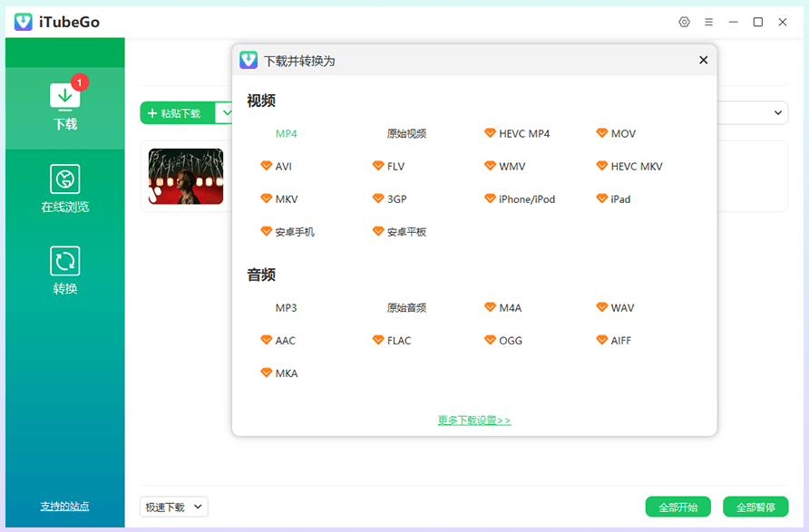Click premium diamond icon next to OGG
This screenshot has width=809, height=532.
[x=490, y=340]
